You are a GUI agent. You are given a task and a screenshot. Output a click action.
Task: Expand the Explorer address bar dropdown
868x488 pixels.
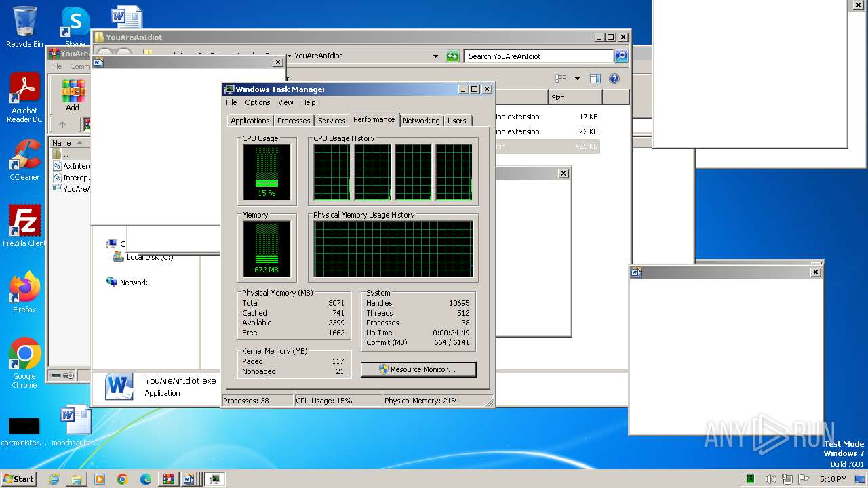click(x=435, y=56)
